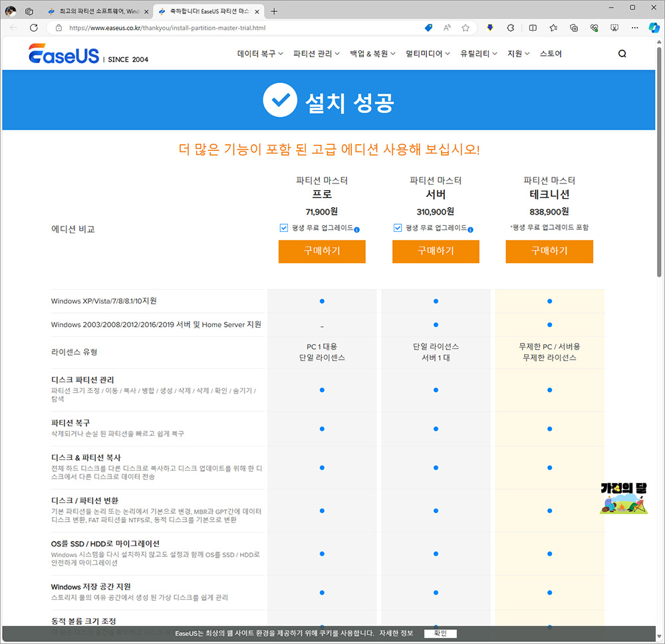Screen dimensions: 665x644
Task: Click the OS를 SSD / HDD로 마이그레이션 heading
Action: (x=105, y=544)
